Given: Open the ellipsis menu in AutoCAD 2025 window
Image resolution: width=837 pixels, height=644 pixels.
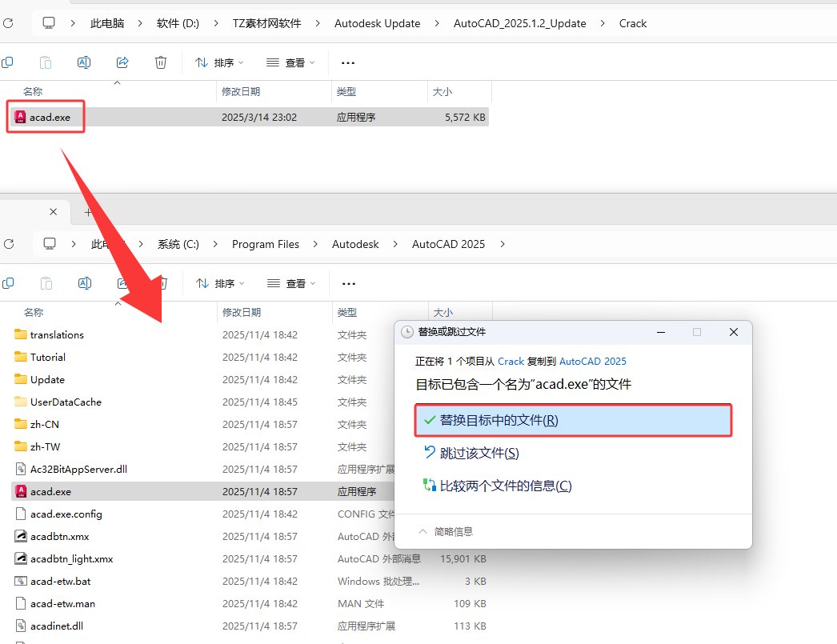Looking at the screenshot, I should [349, 284].
